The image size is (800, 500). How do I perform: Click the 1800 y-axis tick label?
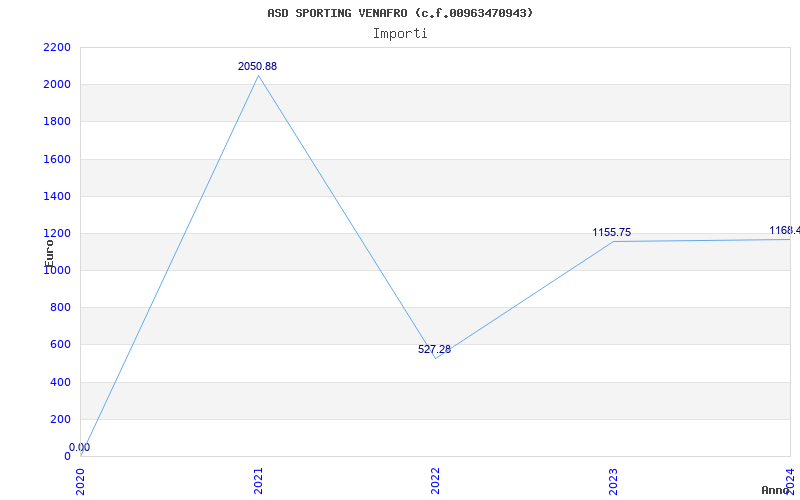click(57, 122)
